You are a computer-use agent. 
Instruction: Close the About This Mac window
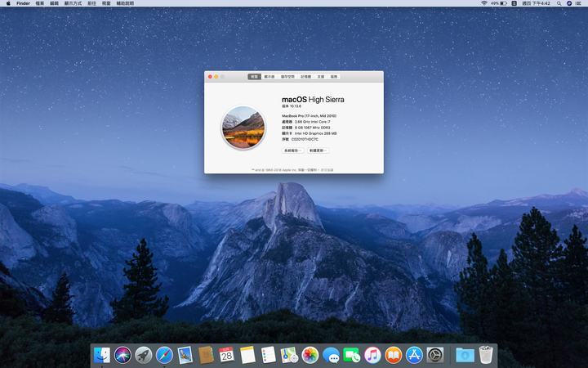[210, 77]
